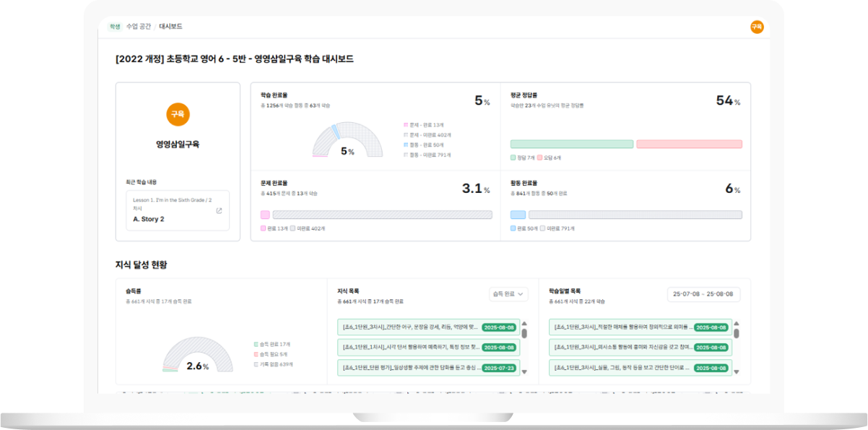The width and height of the screenshot is (868, 430).
Task: Click the large 구욱 avatar above 영영삼일구욱
Action: [178, 114]
